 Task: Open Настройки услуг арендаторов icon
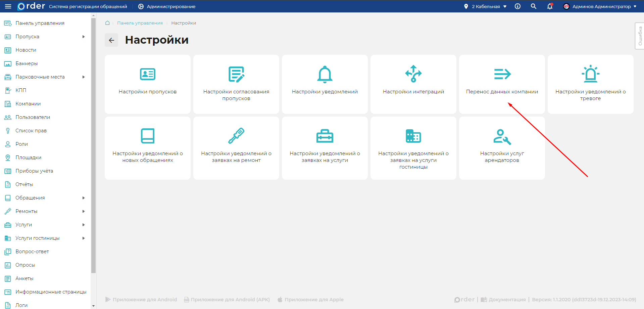tap(502, 136)
